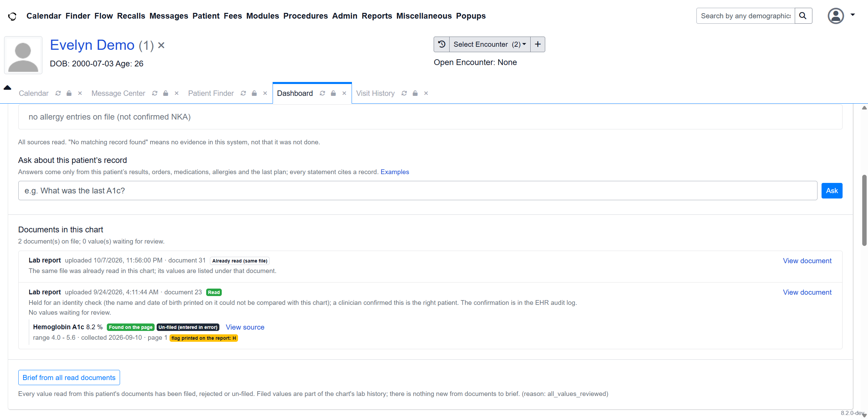Open View source for Hemoglobin A1c
868x419 pixels.
[x=245, y=327]
